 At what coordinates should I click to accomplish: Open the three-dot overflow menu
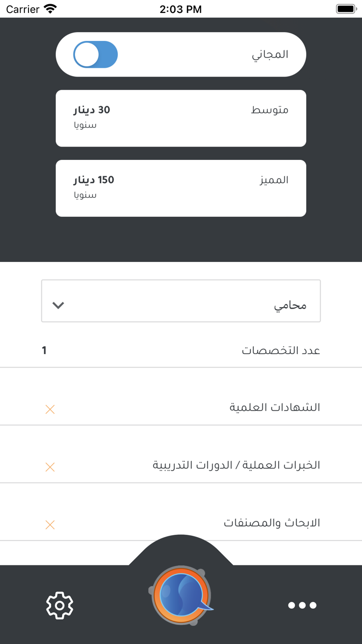[302, 605]
